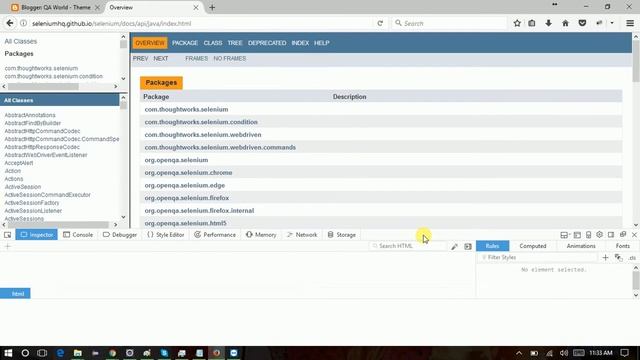The height and width of the screenshot is (360, 640).
Task: Bookmark this page with star icon
Action: 517,23
